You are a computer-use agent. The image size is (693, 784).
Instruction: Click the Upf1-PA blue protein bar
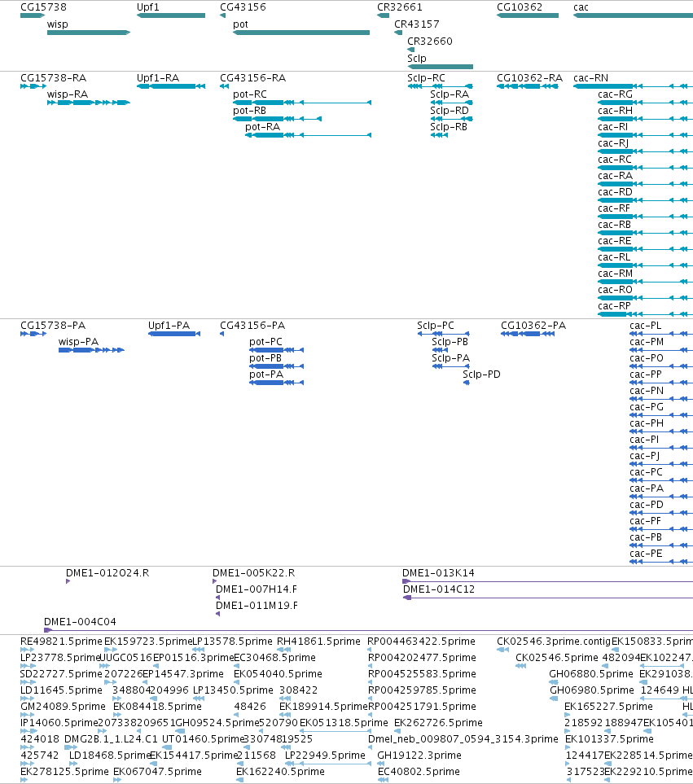pos(174,334)
